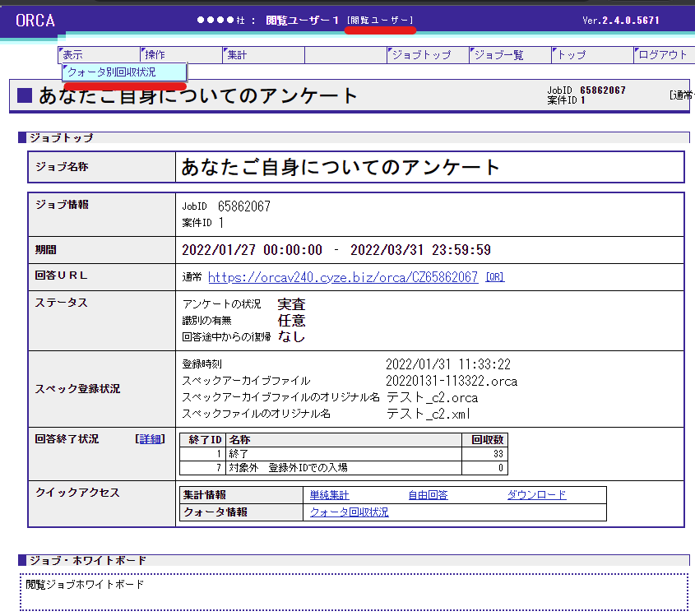695x616 pixels.
Task: Select クォータ別回収状況 from the dropdown
Action: click(124, 72)
